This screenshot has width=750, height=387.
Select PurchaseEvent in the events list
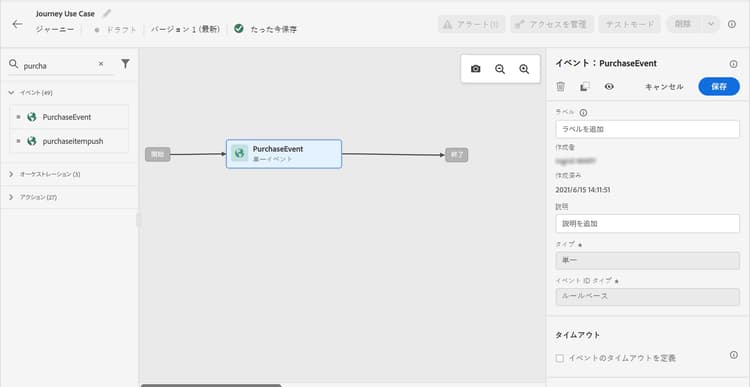(x=69, y=117)
